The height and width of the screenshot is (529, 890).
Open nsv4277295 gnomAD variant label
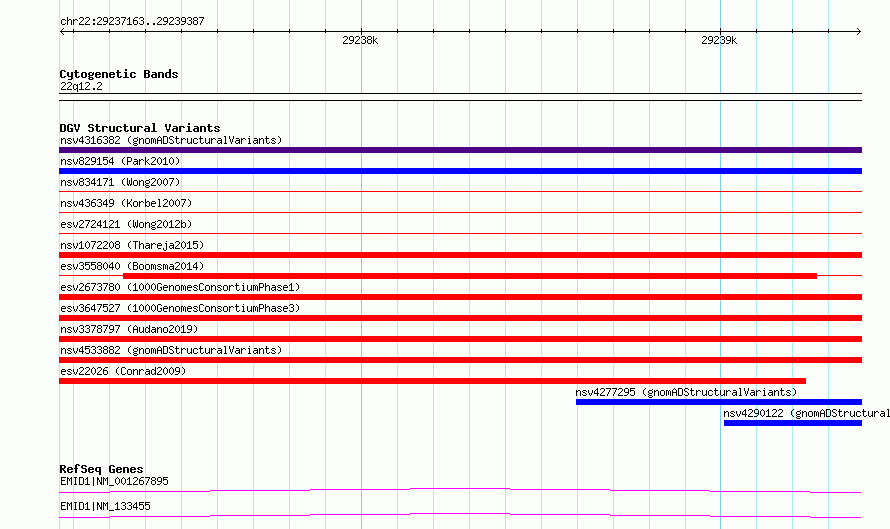pos(686,392)
